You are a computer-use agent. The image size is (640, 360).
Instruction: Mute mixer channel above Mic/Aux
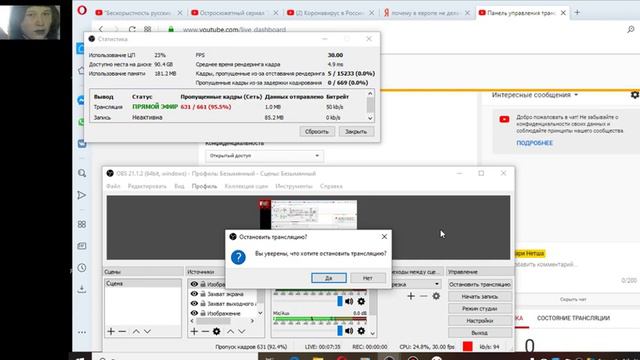pos(349,301)
